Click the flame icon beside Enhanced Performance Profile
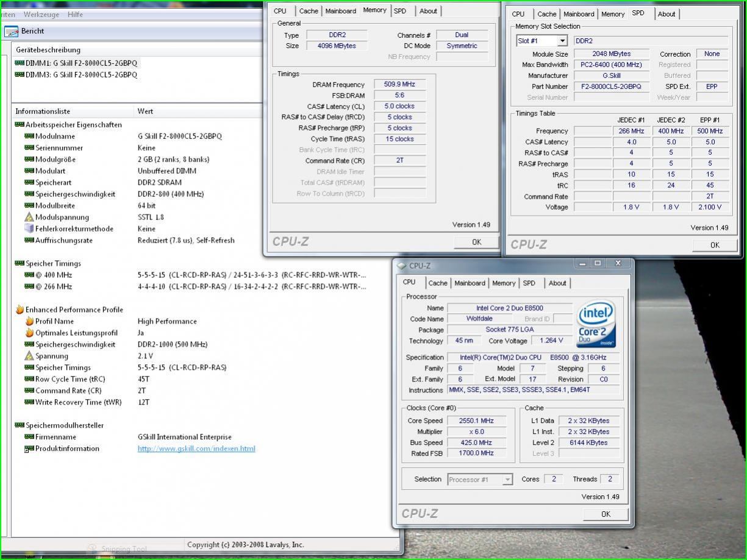This screenshot has width=747, height=560. 20,310
